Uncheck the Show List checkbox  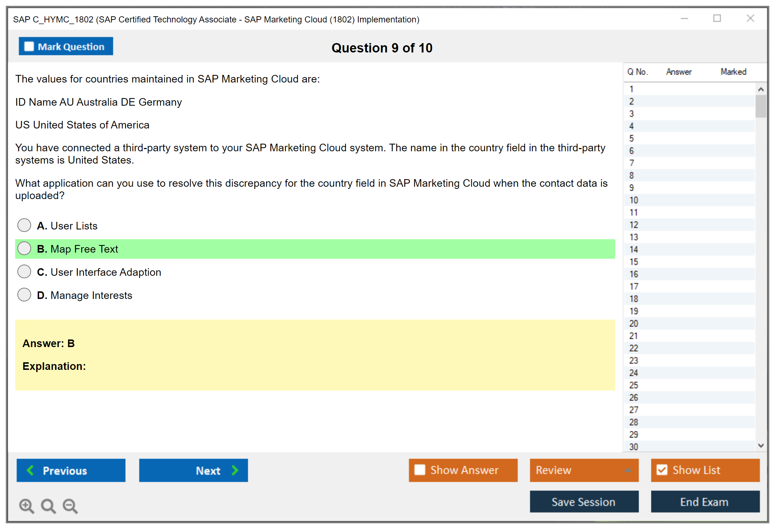point(662,470)
